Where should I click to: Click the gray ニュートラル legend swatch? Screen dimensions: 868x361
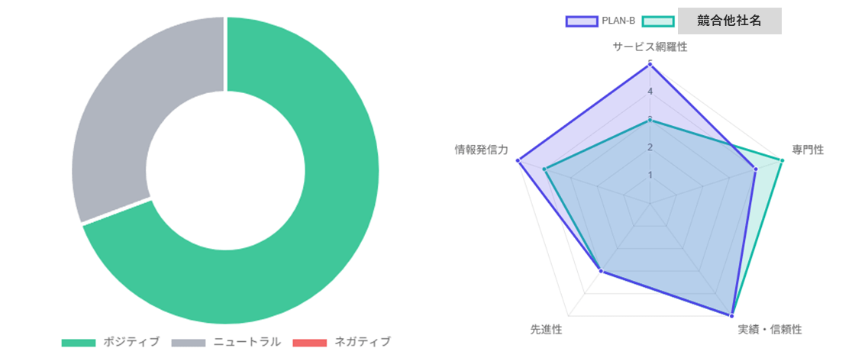pyautogui.click(x=189, y=343)
